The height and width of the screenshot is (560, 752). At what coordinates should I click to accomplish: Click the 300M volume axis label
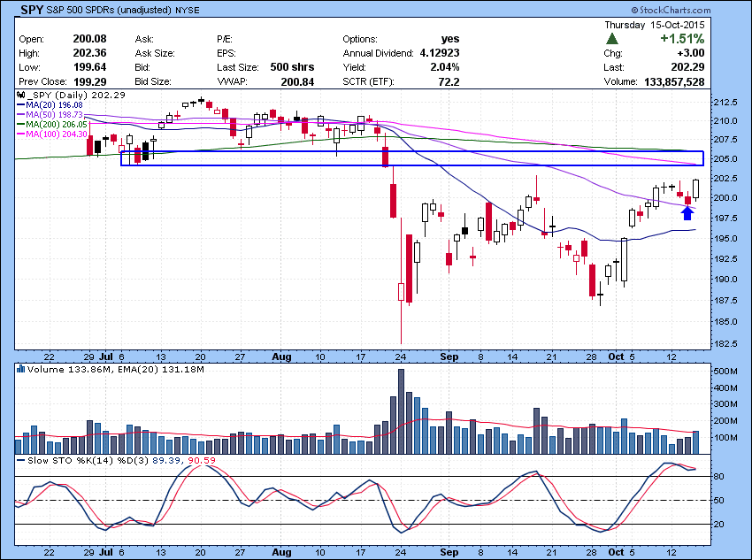pos(725,404)
